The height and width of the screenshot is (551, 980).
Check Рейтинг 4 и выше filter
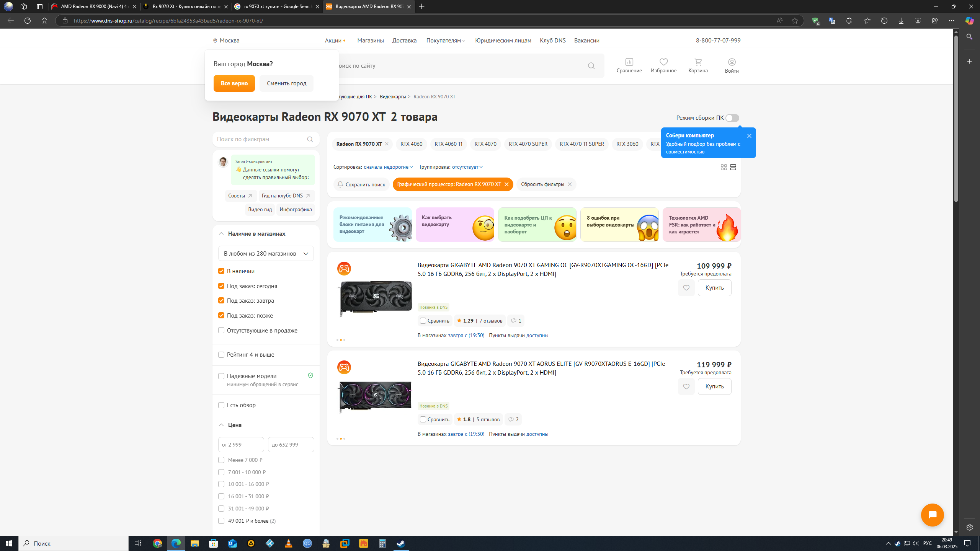tap(221, 355)
